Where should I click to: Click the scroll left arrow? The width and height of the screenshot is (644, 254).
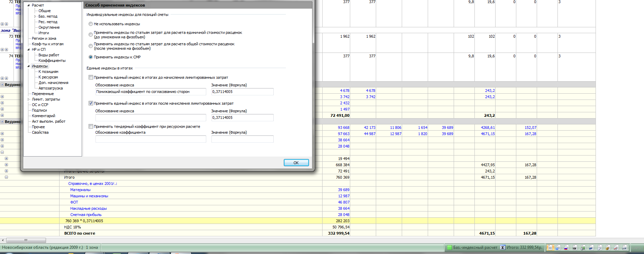click(3, 240)
